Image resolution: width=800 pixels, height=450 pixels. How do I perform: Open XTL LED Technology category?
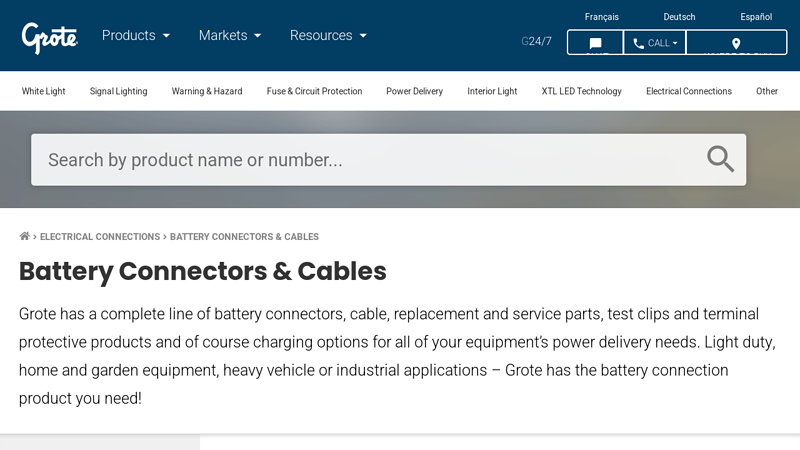tap(582, 91)
